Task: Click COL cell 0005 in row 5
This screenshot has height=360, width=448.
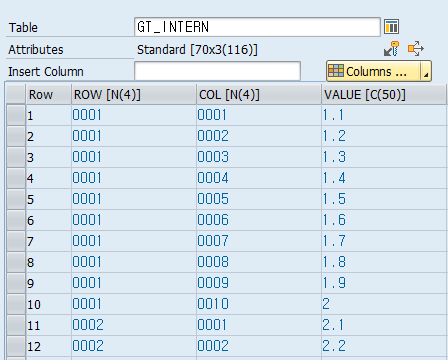Action: click(259, 199)
